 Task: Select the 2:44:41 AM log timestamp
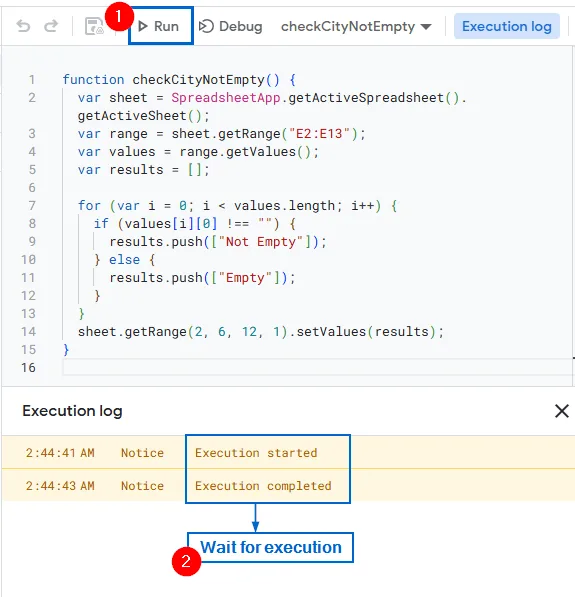pos(60,453)
